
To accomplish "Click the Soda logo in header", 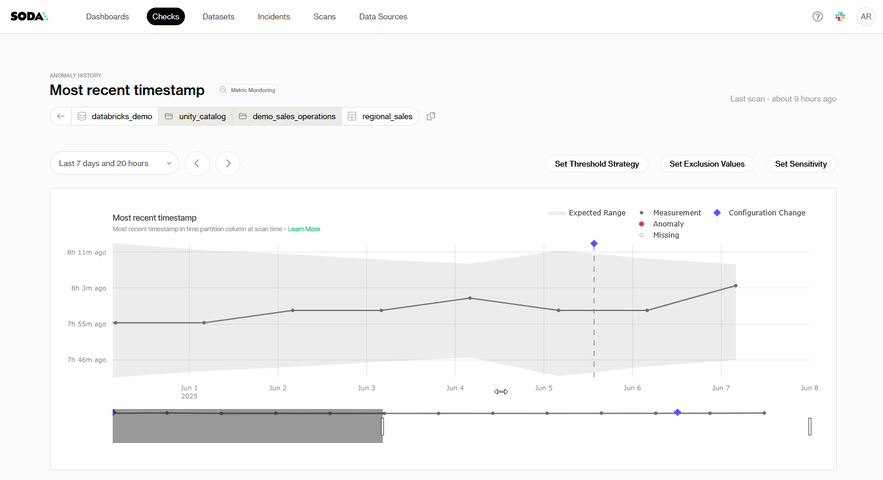I will [29, 17].
